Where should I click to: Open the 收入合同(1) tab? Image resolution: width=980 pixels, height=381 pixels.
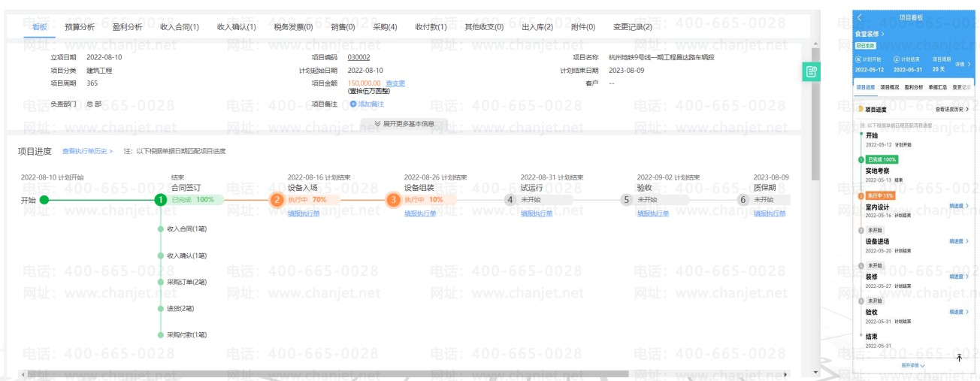pyautogui.click(x=180, y=26)
